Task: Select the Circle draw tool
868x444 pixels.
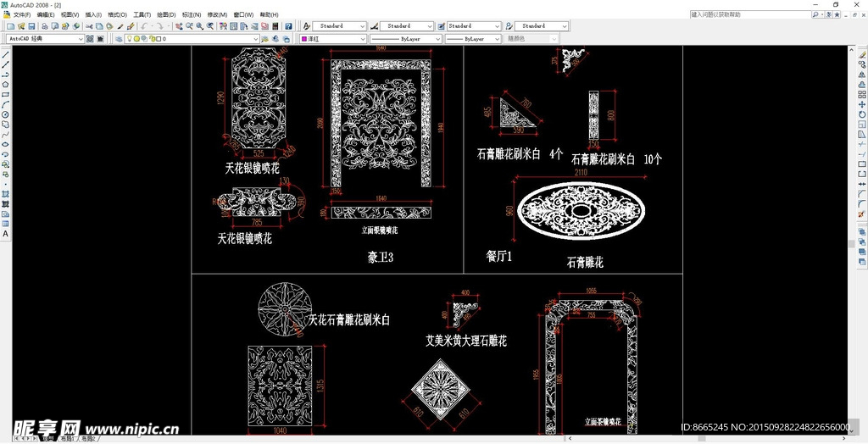Action: pyautogui.click(x=6, y=114)
